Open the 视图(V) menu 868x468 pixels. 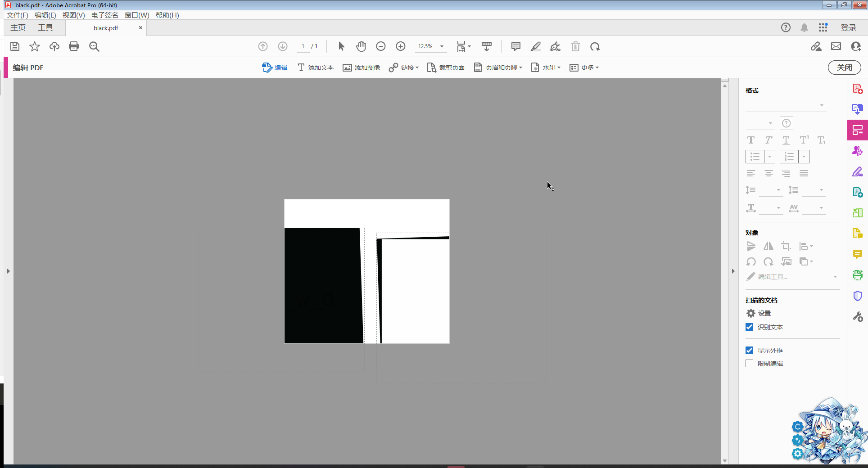click(73, 15)
